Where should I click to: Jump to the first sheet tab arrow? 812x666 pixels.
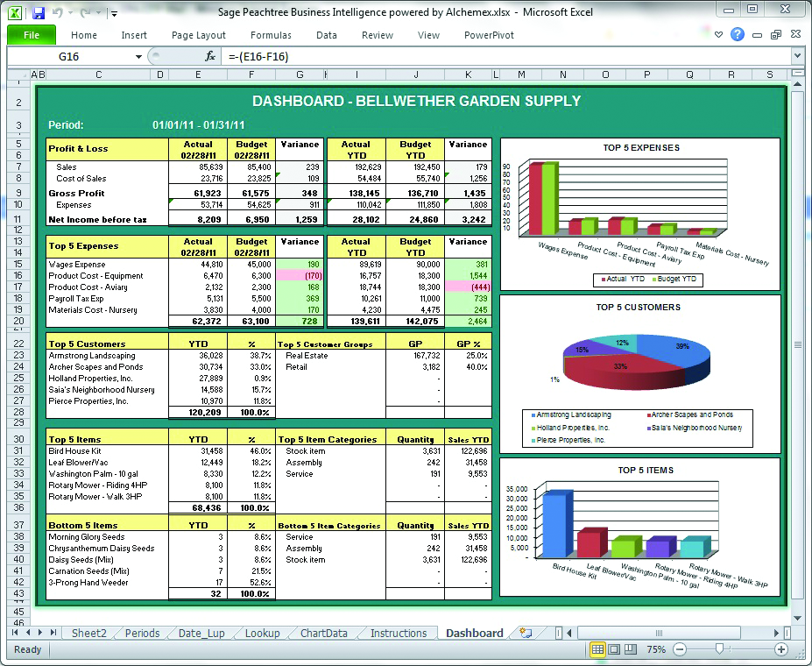point(15,633)
